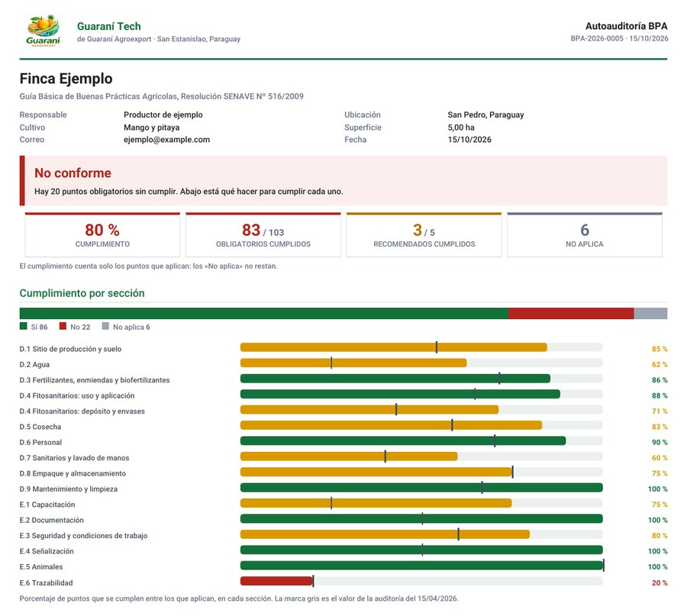
Task: Click "D.4 Fitosanitarios: depósito y envases" label
Action: tap(82, 411)
